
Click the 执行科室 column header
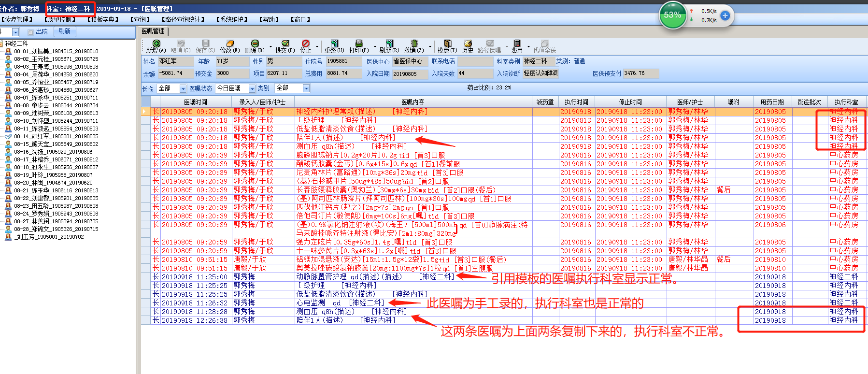pos(846,102)
